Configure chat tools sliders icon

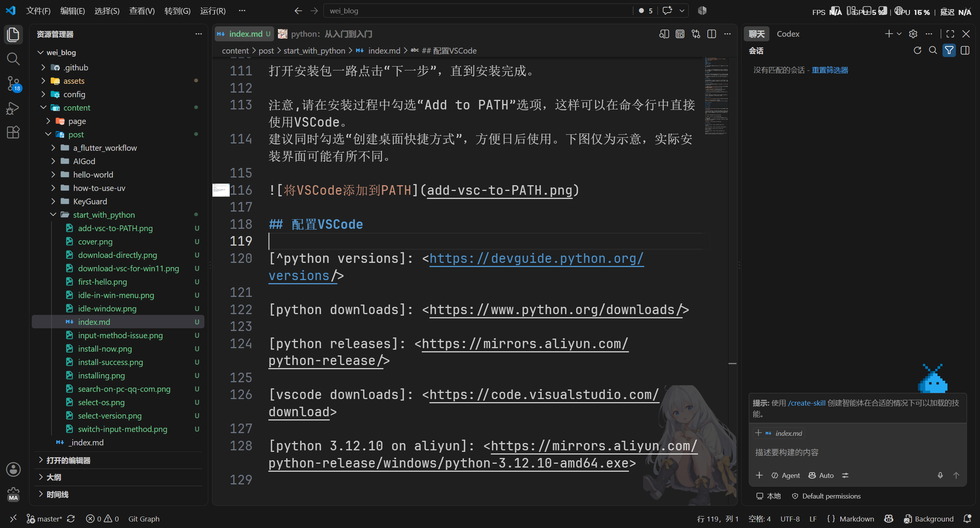[x=845, y=475]
